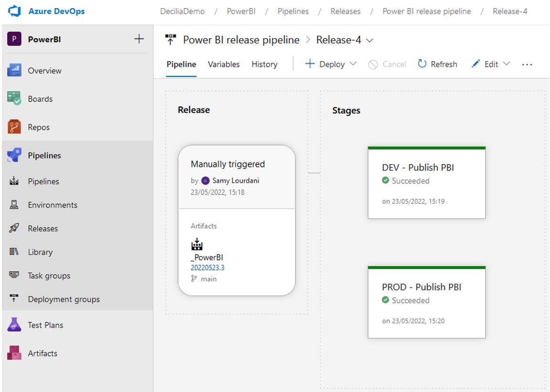Open the Boards section

tap(40, 99)
